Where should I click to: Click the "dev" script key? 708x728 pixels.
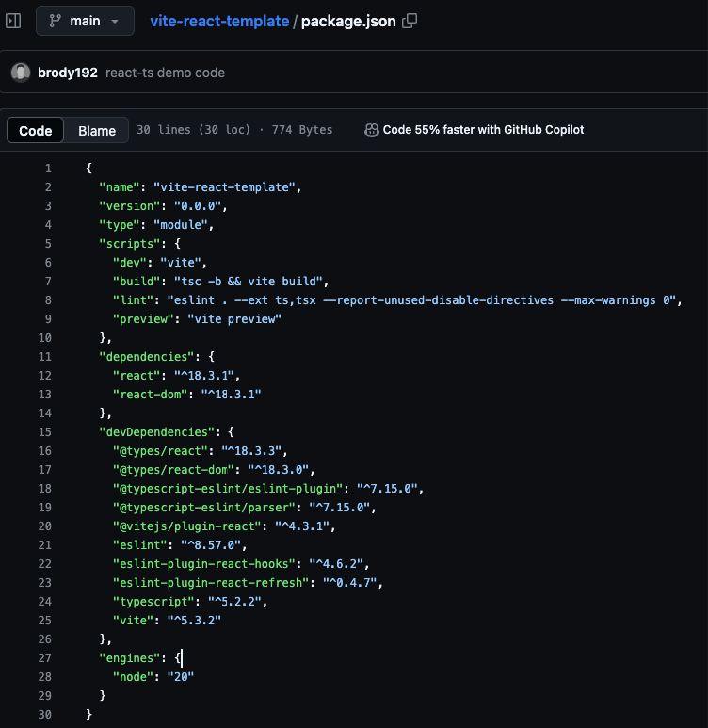[x=130, y=263]
